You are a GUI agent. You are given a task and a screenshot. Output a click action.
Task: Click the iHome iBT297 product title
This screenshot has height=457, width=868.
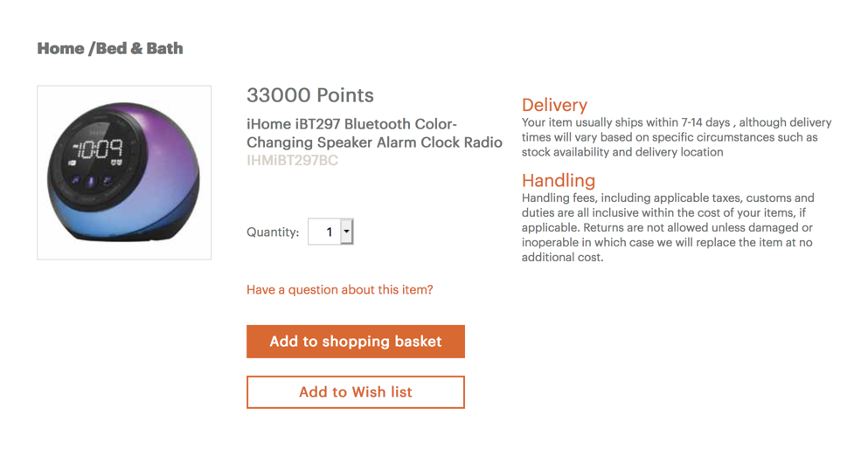[374, 134]
